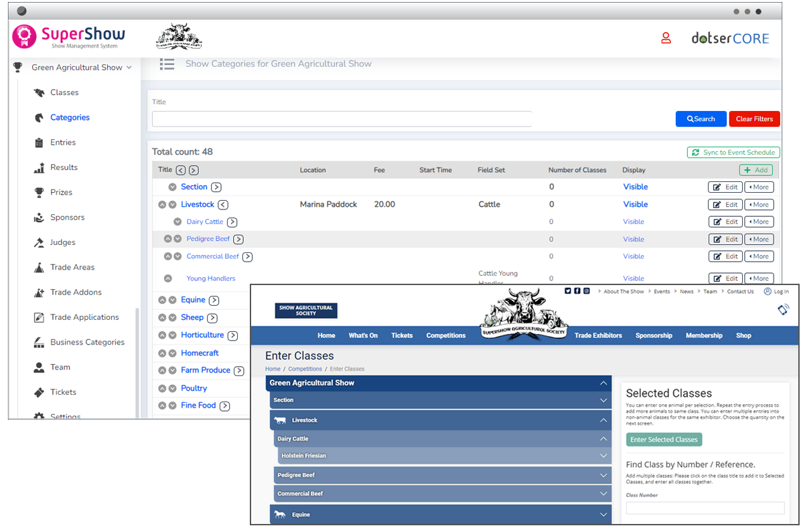
Task: Toggle Visible display for Section row
Action: pos(635,187)
